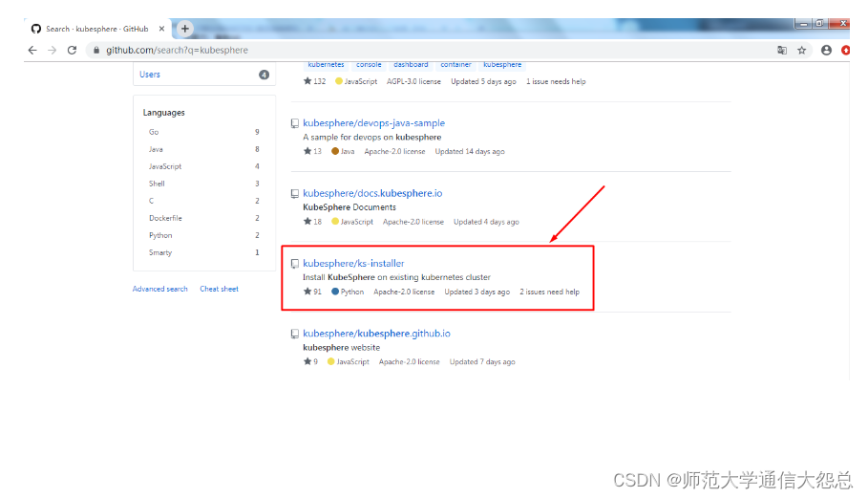868x498 pixels.
Task: Select the Search kubesphere GitHub tab
Action: pyautogui.click(x=97, y=29)
